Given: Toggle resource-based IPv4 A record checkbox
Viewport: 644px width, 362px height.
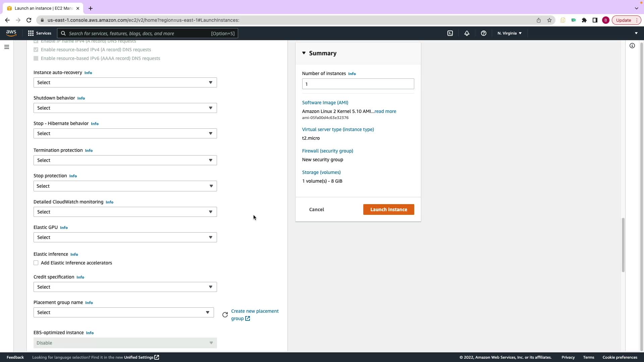Looking at the screenshot, I should 36,50.
